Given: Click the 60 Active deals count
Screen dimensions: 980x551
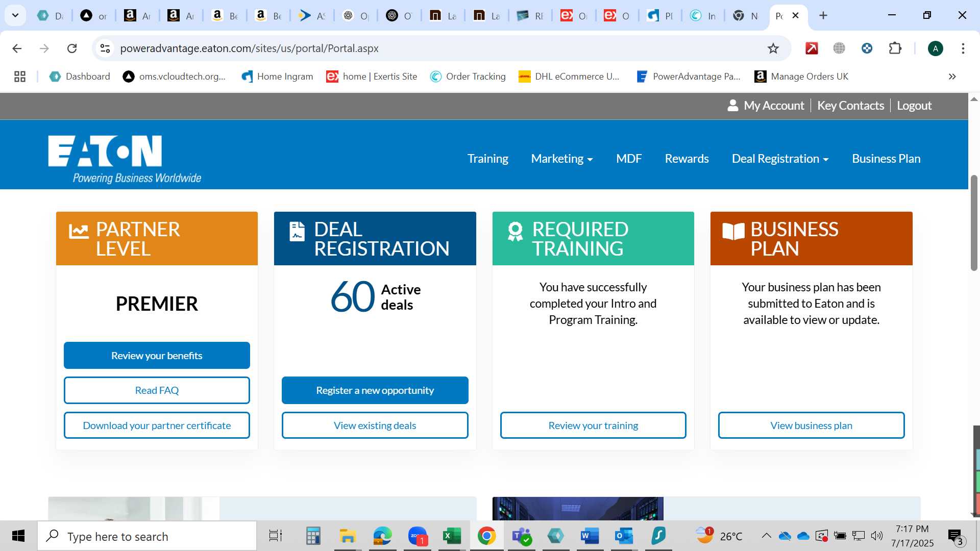Looking at the screenshot, I should (375, 297).
